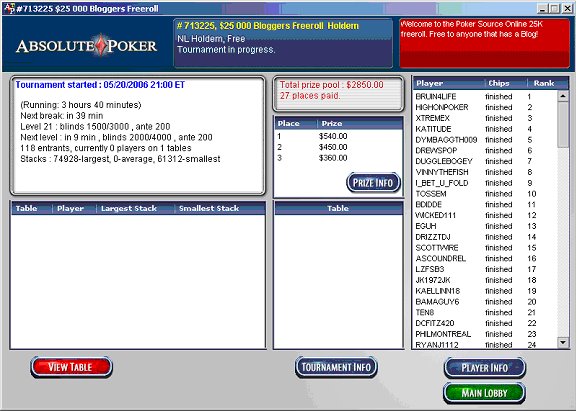576x411 pixels.
Task: Click the View Table button
Action: [x=71, y=367]
